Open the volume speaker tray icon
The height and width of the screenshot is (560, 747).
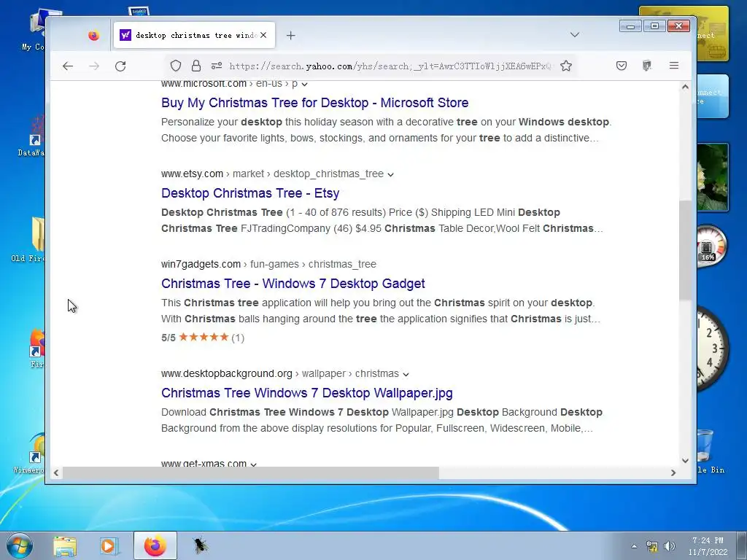tap(670, 546)
